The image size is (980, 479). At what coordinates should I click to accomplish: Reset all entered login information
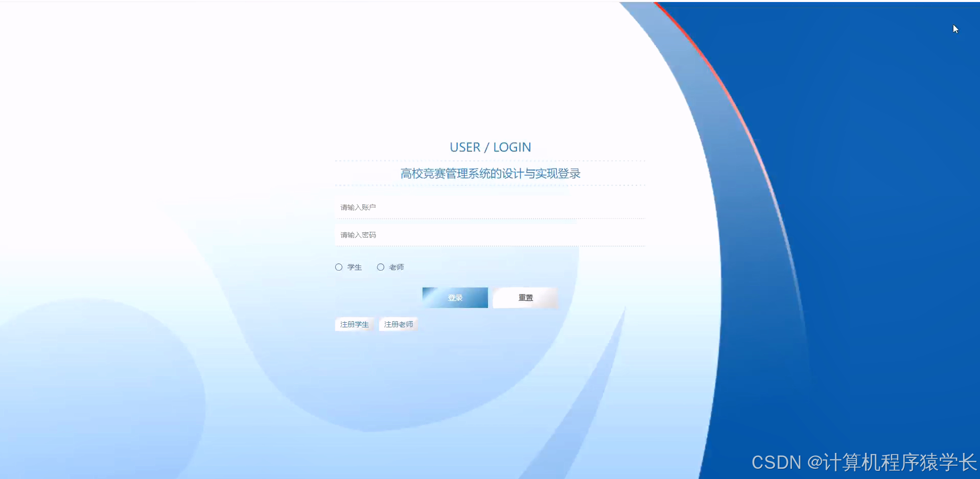[525, 297]
